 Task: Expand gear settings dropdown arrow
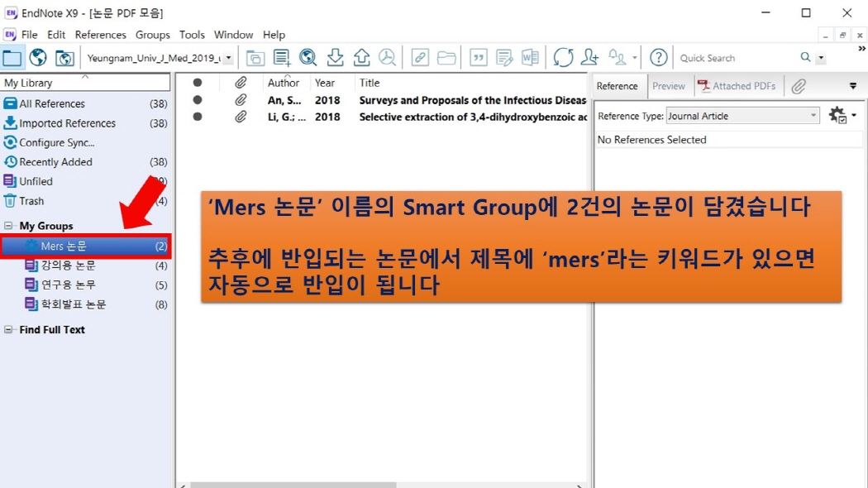[854, 115]
